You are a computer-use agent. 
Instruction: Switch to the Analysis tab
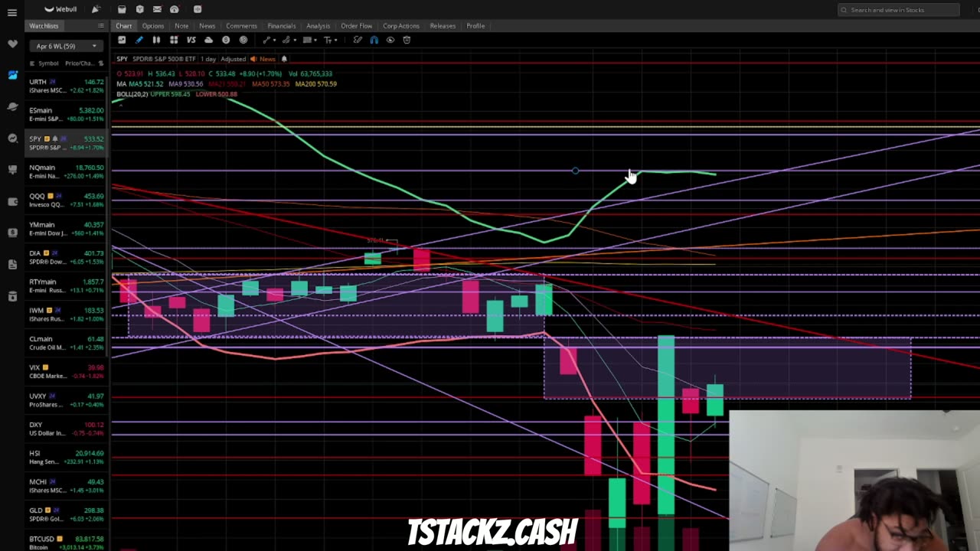[318, 26]
